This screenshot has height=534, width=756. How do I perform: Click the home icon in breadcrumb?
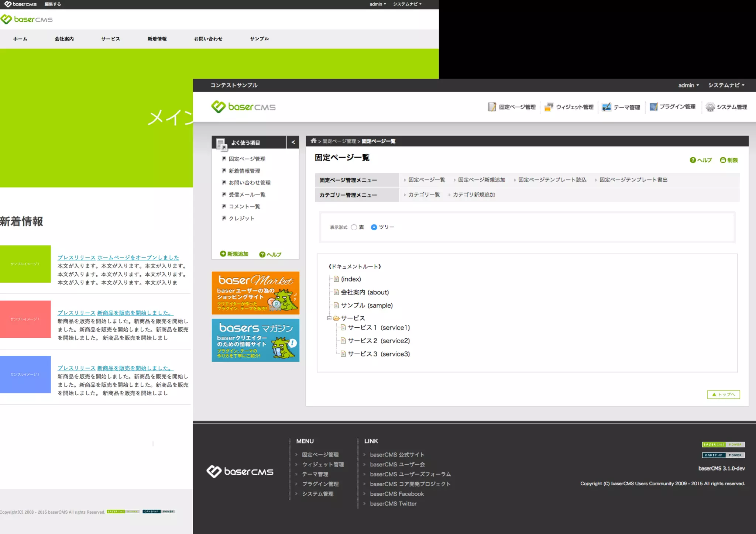tap(313, 141)
